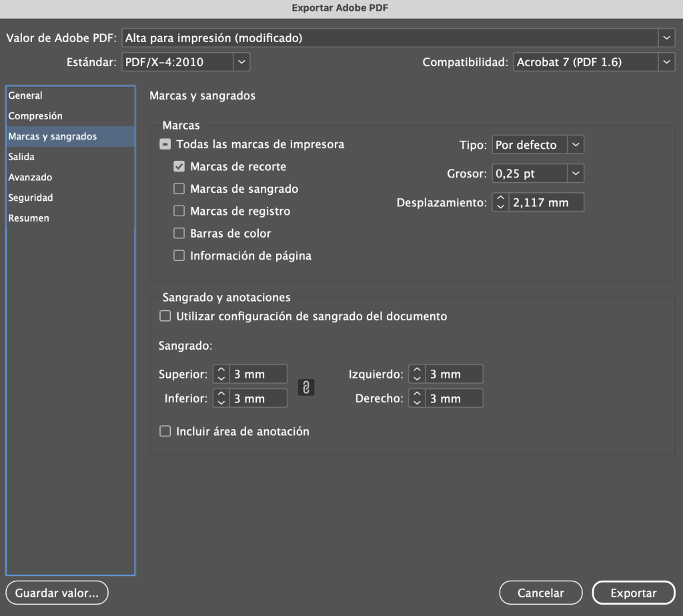Screen dimensions: 683x616
Task: Expand the Estándar PDF/X-4:2010 dropdown
Action: pyautogui.click(x=241, y=62)
